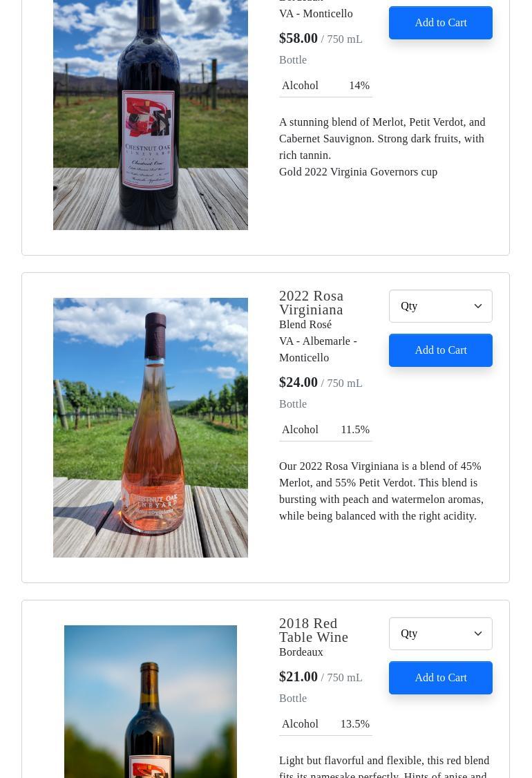Open the 2018 Red Table Wine bottle photo
This screenshot has width=532, height=778.
click(x=151, y=701)
